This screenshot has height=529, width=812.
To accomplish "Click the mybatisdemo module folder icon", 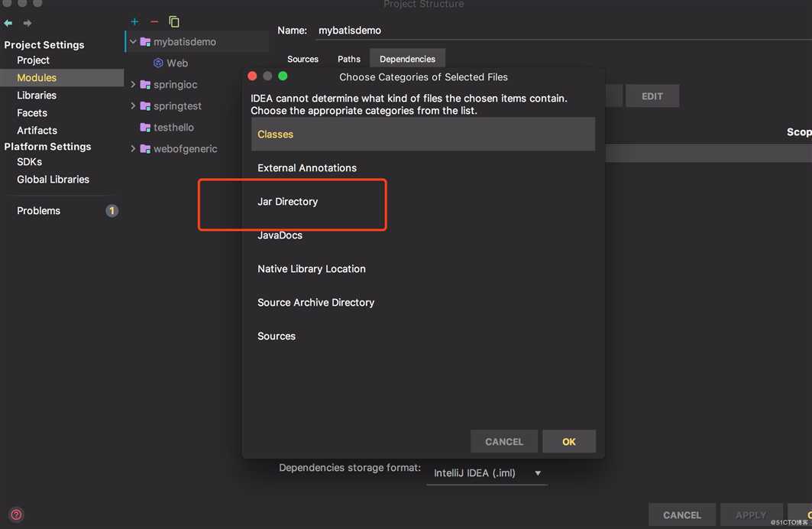I will point(145,41).
